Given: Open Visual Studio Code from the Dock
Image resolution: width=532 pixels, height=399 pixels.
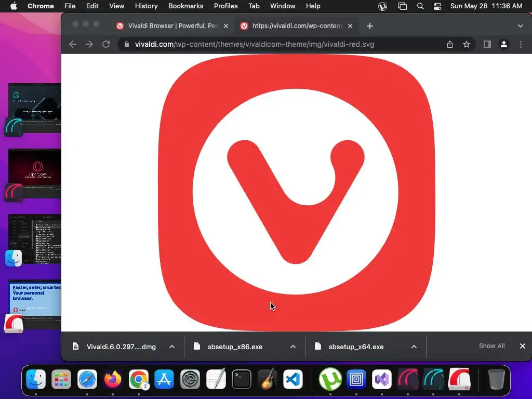Looking at the screenshot, I should coord(293,379).
